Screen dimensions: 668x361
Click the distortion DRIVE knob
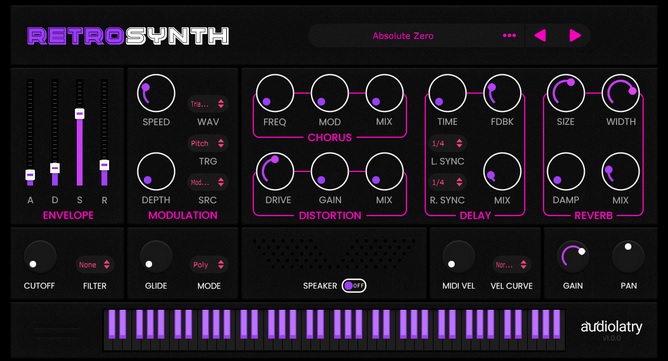(275, 172)
